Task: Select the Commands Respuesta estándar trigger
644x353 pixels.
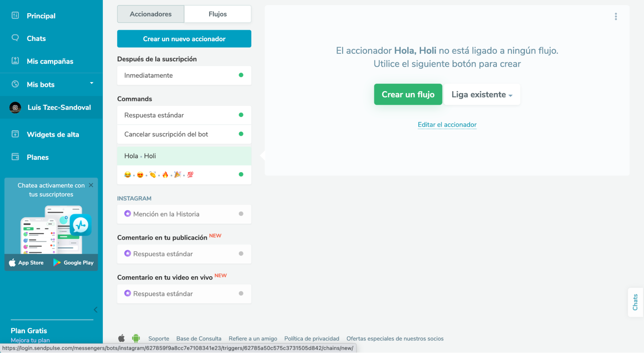Action: coord(184,115)
